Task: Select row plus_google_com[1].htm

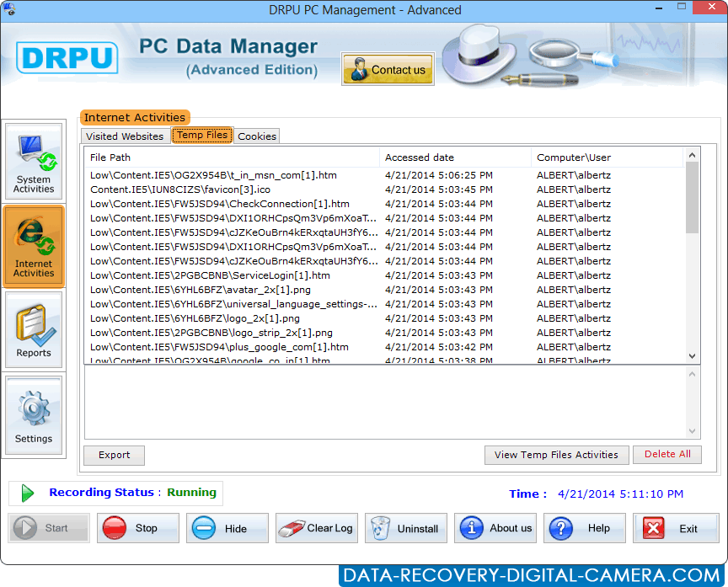Action: click(384, 347)
